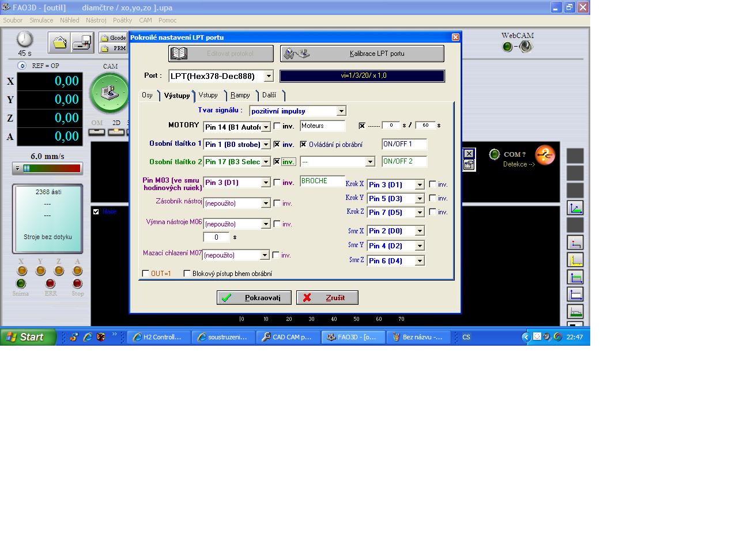Toggle inv. checkbox for MOTORY row
The image size is (747, 560).
point(277,126)
